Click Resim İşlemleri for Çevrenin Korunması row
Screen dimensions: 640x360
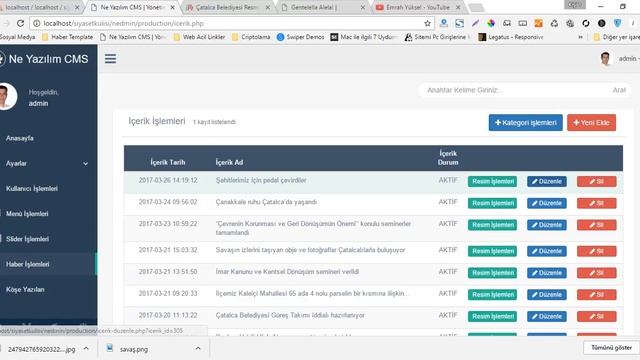(493, 224)
